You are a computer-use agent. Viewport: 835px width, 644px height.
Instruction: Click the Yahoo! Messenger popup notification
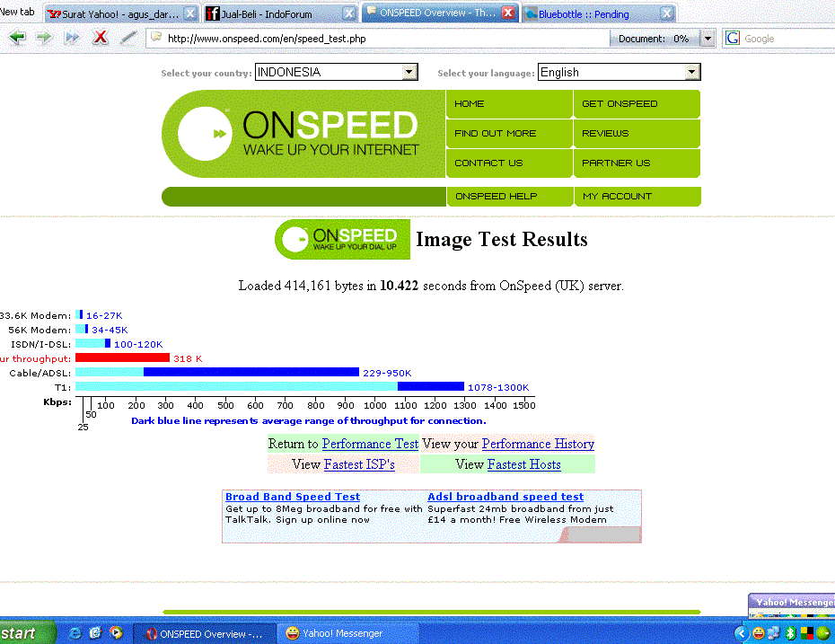[x=793, y=605]
